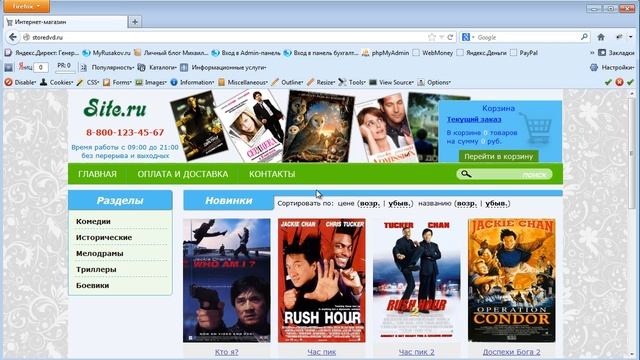The image size is (640, 360).
Task: Open the Rush Hour 2 poster thumbnail
Action: pyautogui.click(x=416, y=280)
